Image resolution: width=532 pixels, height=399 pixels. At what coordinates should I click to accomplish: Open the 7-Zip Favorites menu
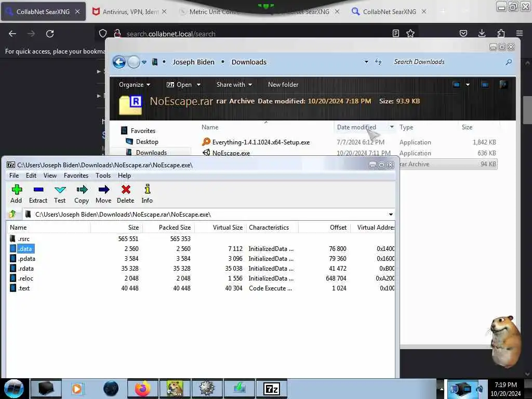pyautogui.click(x=76, y=176)
